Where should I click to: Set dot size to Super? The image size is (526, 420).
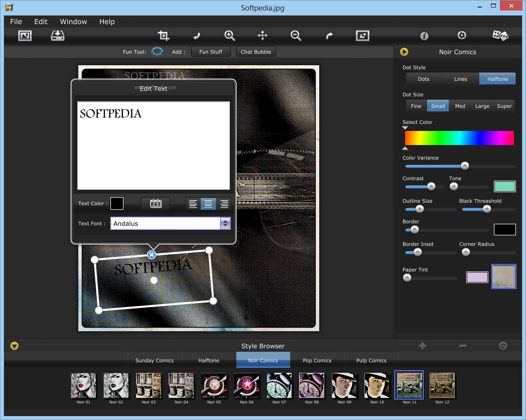(504, 106)
